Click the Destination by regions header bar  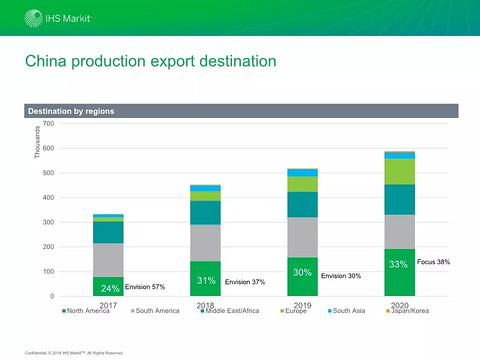tap(241, 111)
